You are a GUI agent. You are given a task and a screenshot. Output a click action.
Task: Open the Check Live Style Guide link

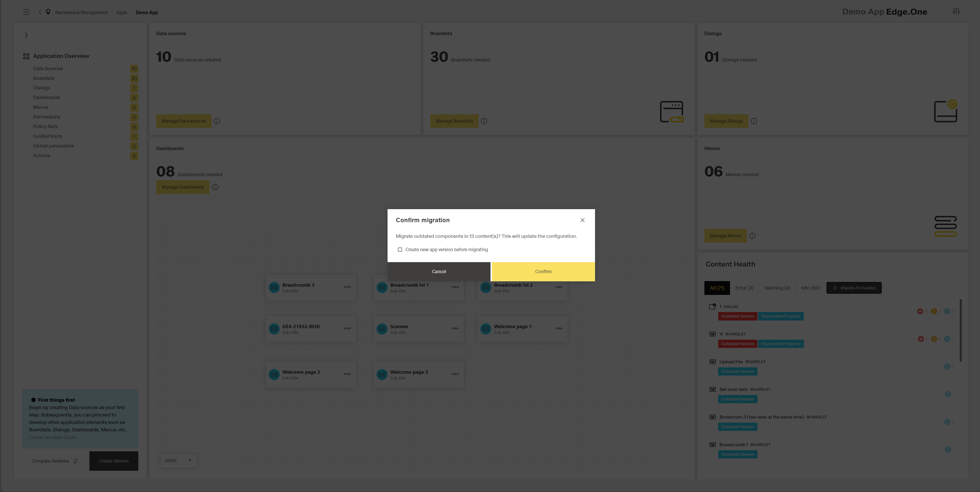click(53, 438)
